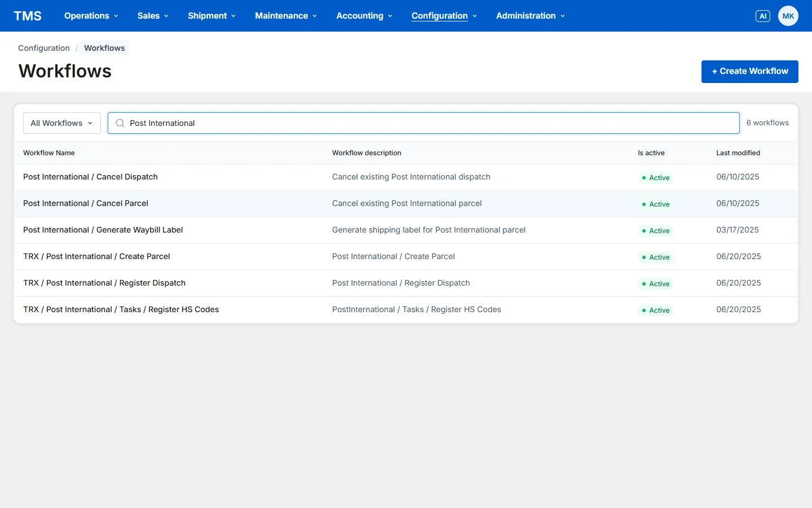Click the '6 workflows' count label
This screenshot has height=508, width=812.
(767, 123)
